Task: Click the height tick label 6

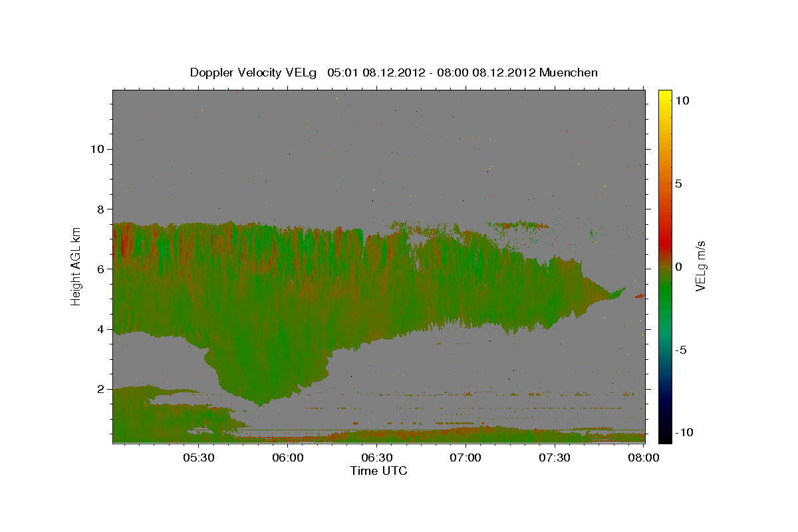Action: coord(101,269)
